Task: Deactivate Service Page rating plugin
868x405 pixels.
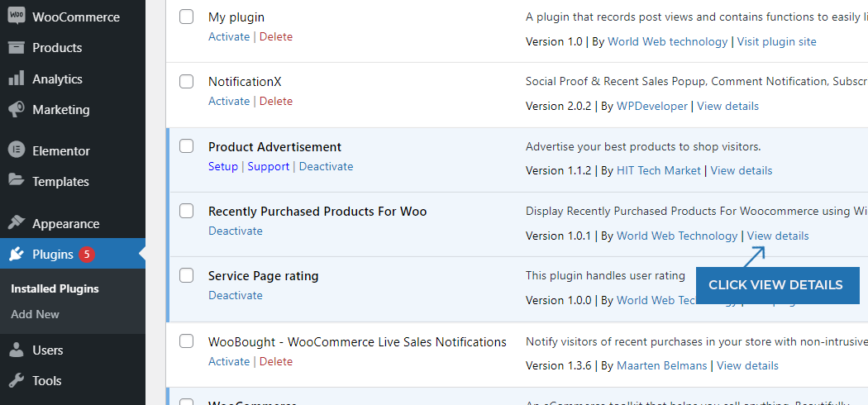Action: (236, 295)
